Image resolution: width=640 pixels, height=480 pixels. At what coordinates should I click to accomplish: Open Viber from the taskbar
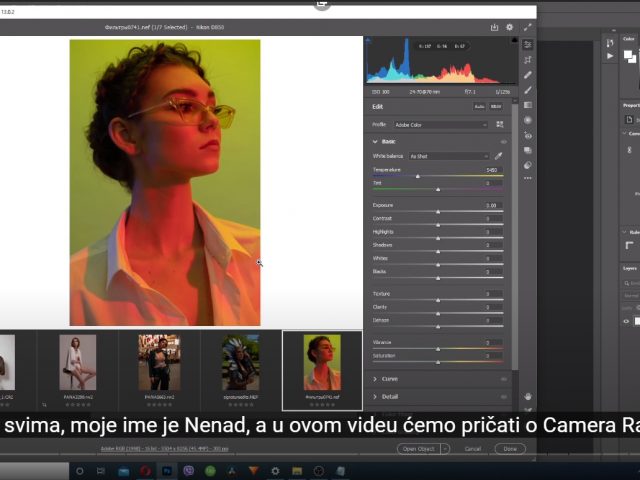point(189,471)
